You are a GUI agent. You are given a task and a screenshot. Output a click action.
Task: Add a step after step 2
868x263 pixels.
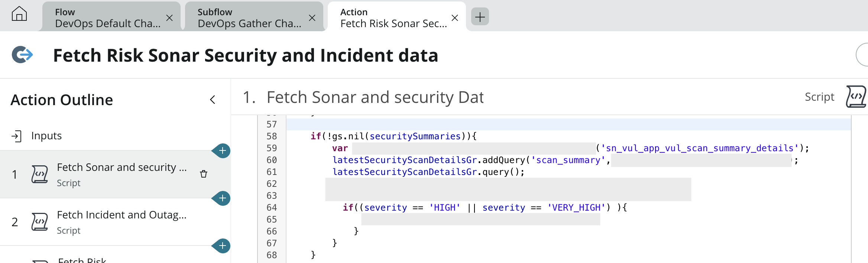pos(222,246)
